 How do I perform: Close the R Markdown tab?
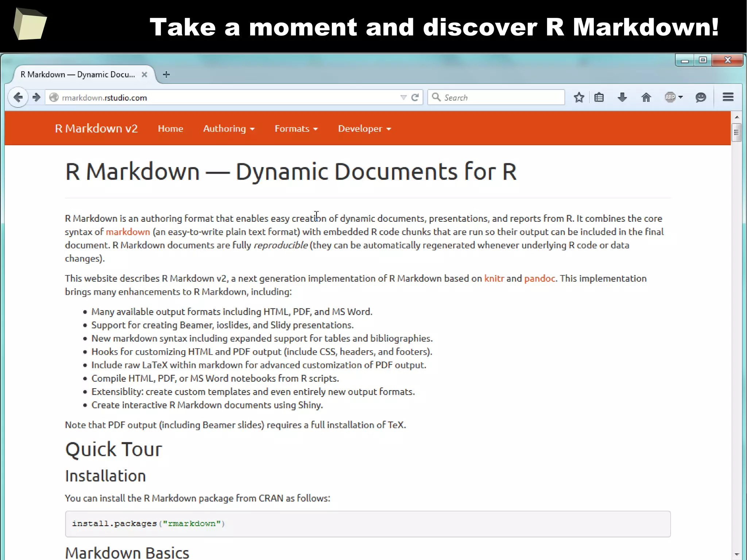click(144, 74)
